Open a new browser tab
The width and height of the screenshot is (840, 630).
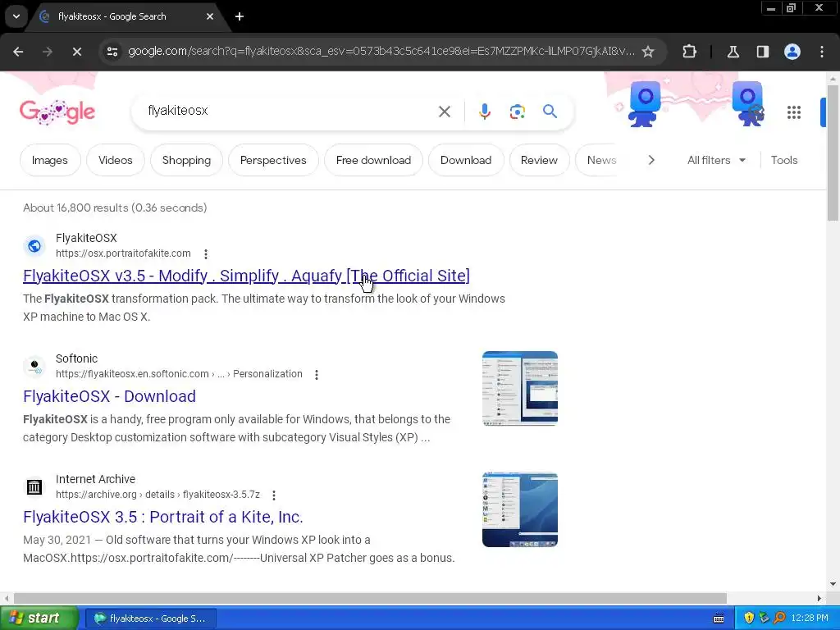[x=240, y=16]
